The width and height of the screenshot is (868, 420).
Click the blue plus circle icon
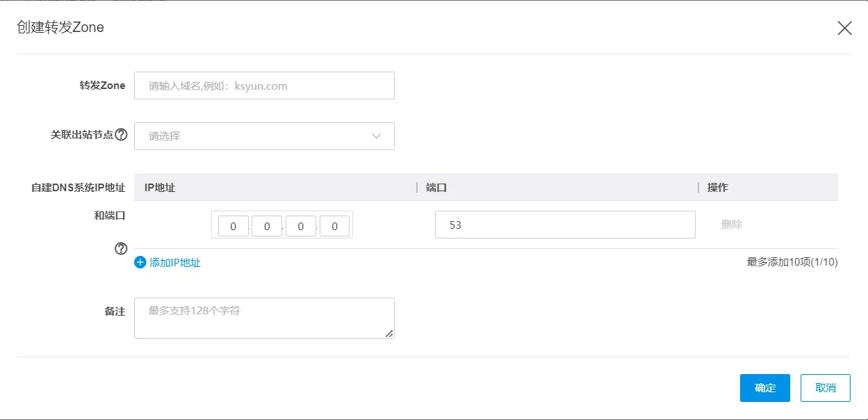(140, 262)
